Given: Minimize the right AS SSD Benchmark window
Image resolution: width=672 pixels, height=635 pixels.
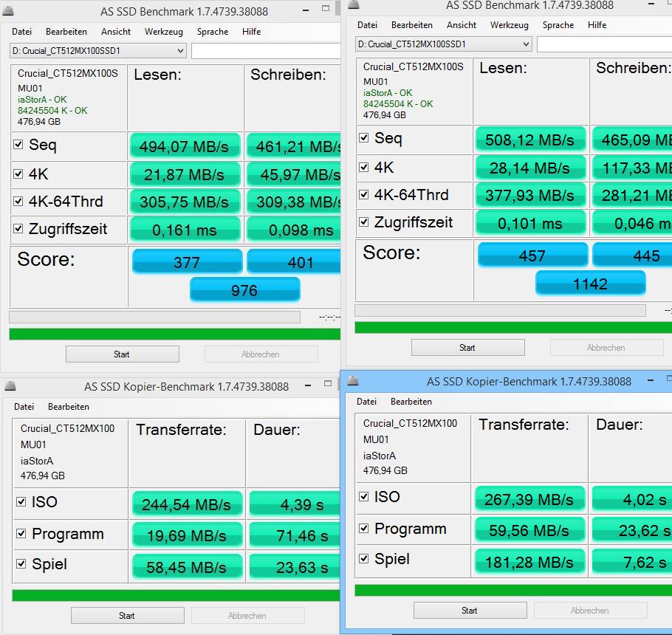Looking at the screenshot, I should coord(651,4).
